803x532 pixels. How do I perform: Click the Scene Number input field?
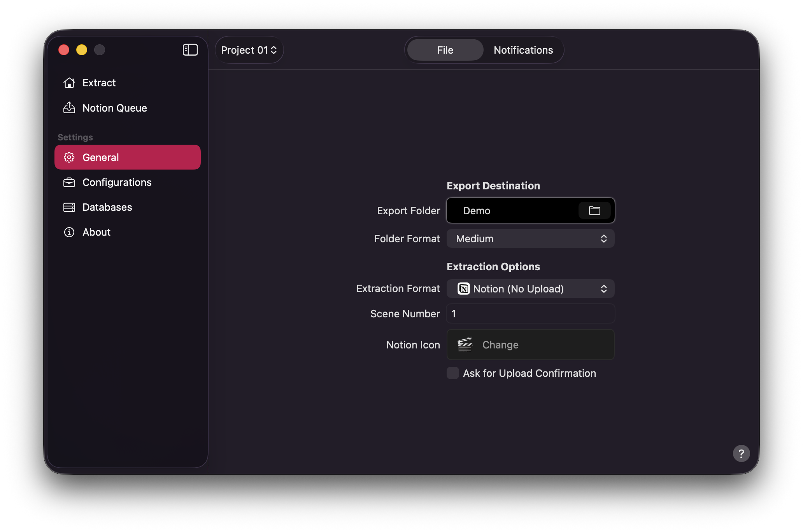tap(531, 313)
